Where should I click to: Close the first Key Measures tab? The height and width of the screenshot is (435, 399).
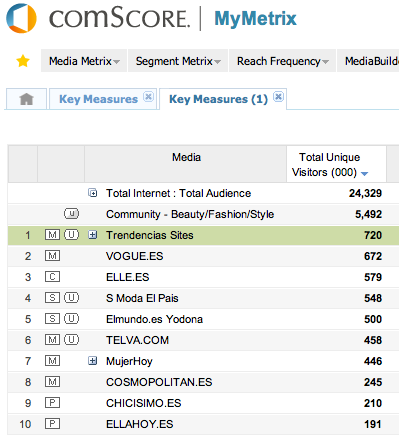148,97
